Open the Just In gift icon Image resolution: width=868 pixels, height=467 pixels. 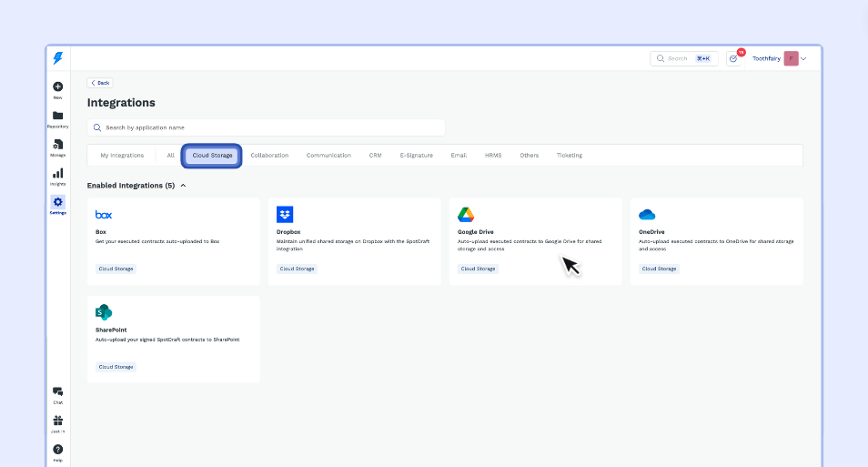point(57,421)
